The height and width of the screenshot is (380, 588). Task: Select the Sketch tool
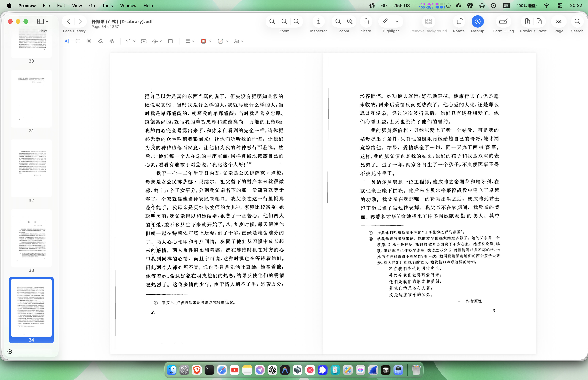pyautogui.click(x=100, y=41)
